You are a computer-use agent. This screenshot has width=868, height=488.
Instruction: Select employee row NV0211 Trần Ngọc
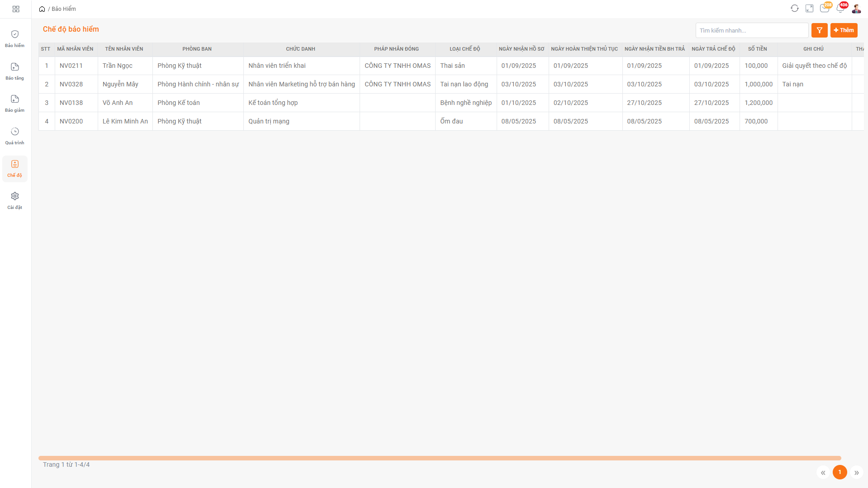click(118, 66)
